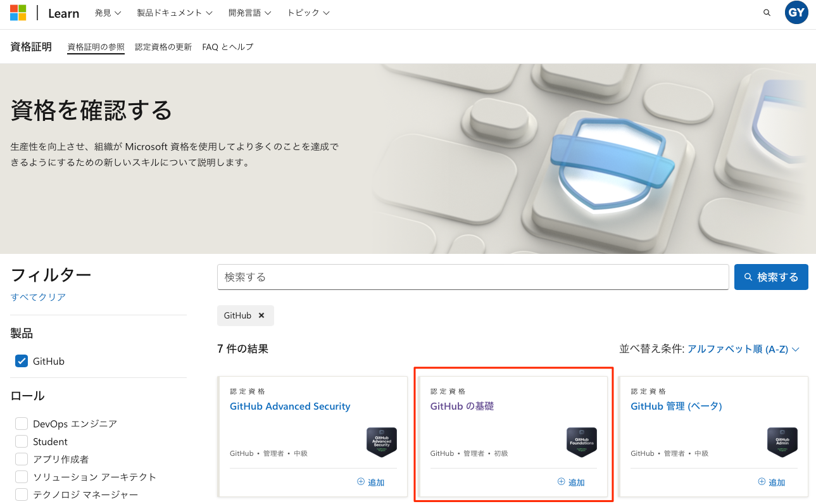Image resolution: width=816 pixels, height=504 pixels.
Task: Check the テクノロジ マネージャー role
Action: pos(22,495)
